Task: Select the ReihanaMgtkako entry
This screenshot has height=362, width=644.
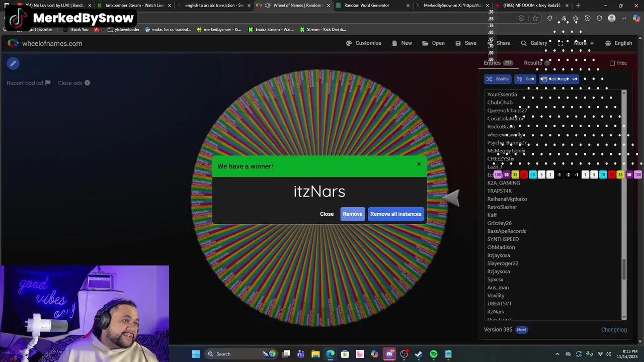Action: pos(507,199)
